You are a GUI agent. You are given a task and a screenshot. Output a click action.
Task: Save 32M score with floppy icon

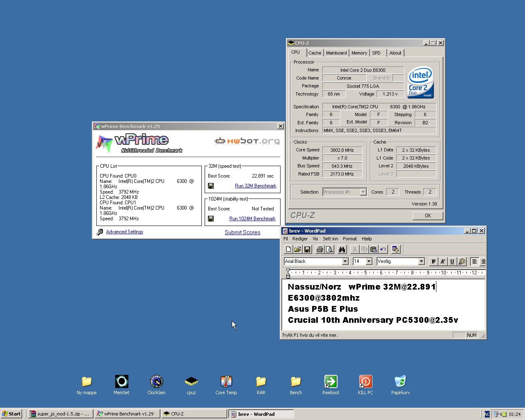tap(211, 186)
